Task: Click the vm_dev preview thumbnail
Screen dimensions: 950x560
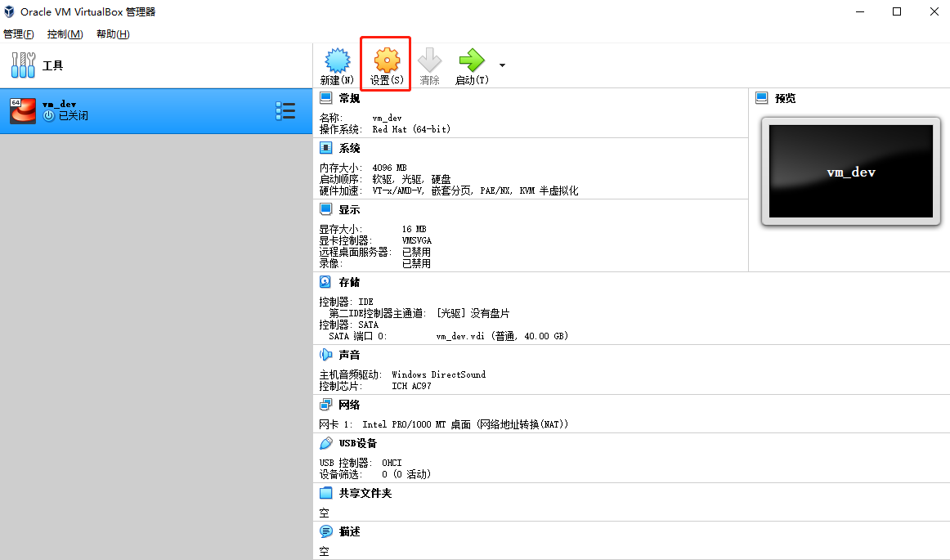Action: [850, 172]
